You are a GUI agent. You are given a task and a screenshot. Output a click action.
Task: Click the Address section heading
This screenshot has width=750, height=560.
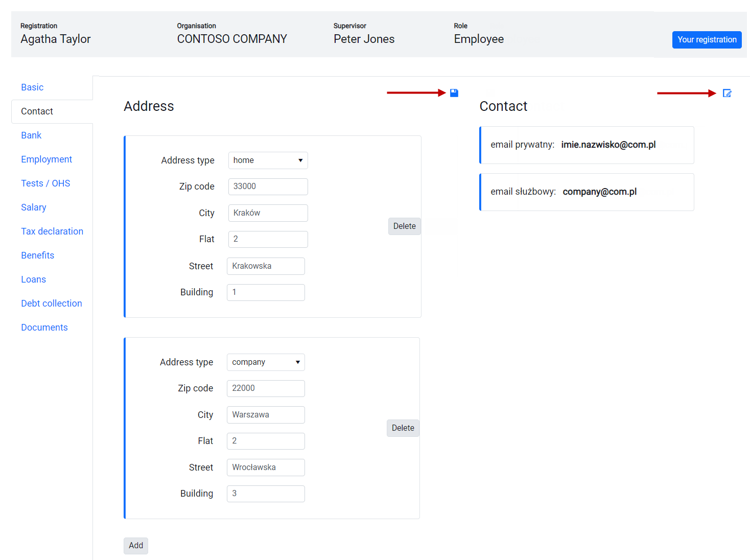tap(149, 106)
